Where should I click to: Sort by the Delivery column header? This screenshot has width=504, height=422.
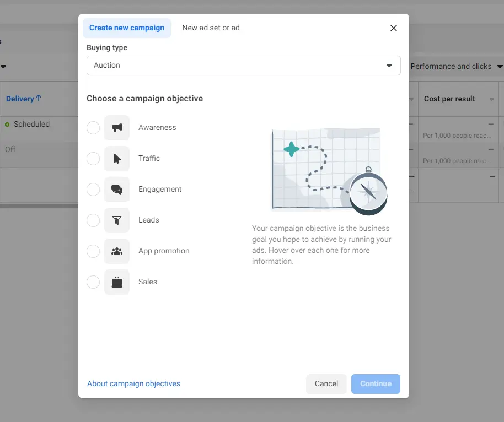[24, 99]
